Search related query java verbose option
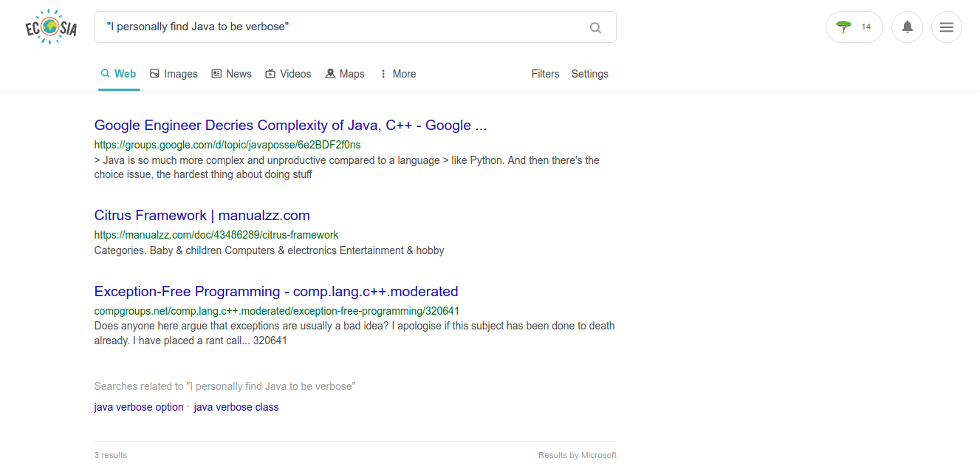This screenshot has height=472, width=980. click(x=139, y=407)
